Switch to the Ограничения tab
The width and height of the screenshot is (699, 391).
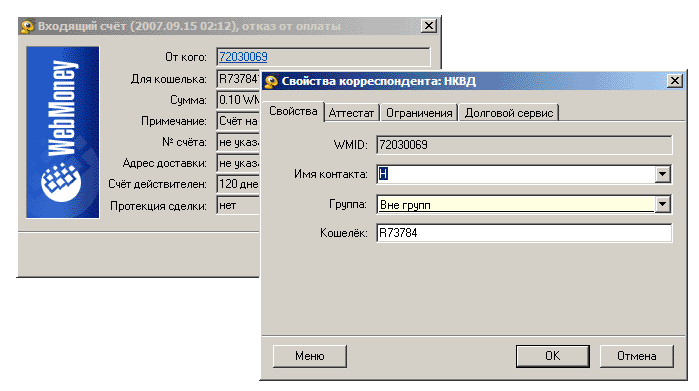419,113
